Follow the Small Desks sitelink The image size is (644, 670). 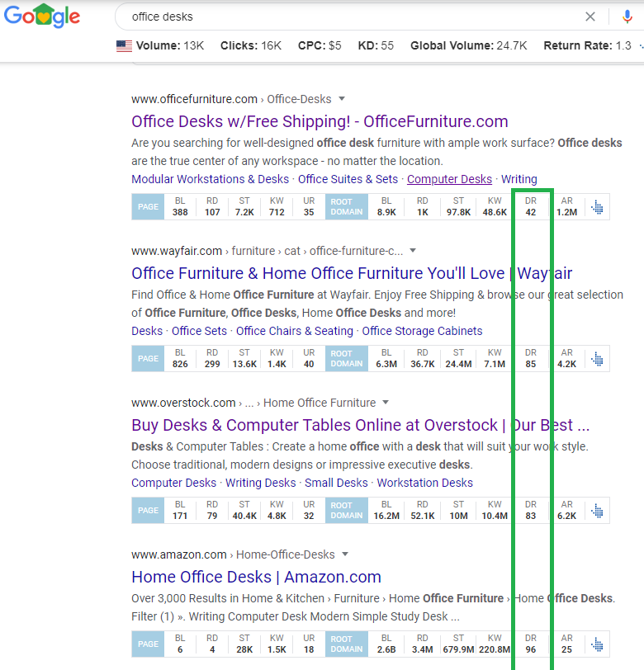pyautogui.click(x=336, y=483)
